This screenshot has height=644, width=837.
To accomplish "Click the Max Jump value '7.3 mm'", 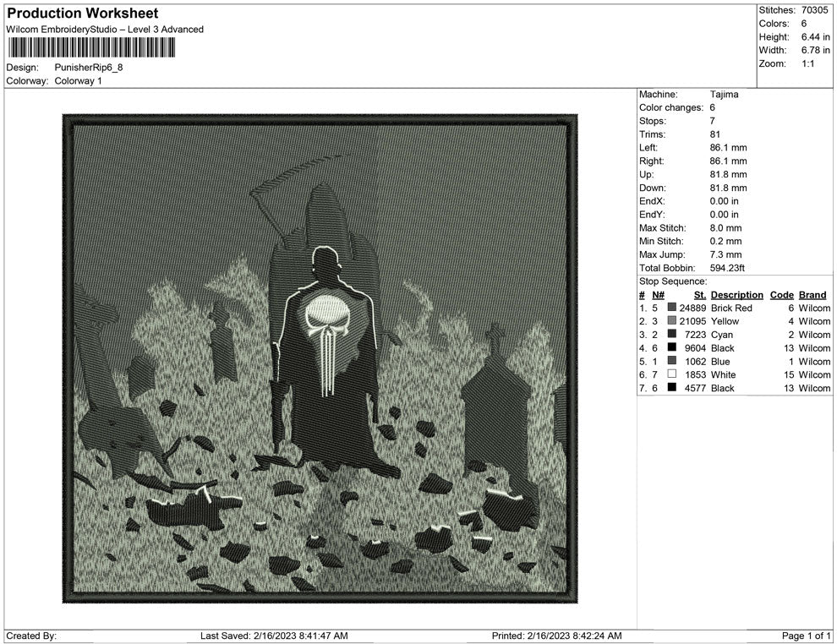I will 725,254.
